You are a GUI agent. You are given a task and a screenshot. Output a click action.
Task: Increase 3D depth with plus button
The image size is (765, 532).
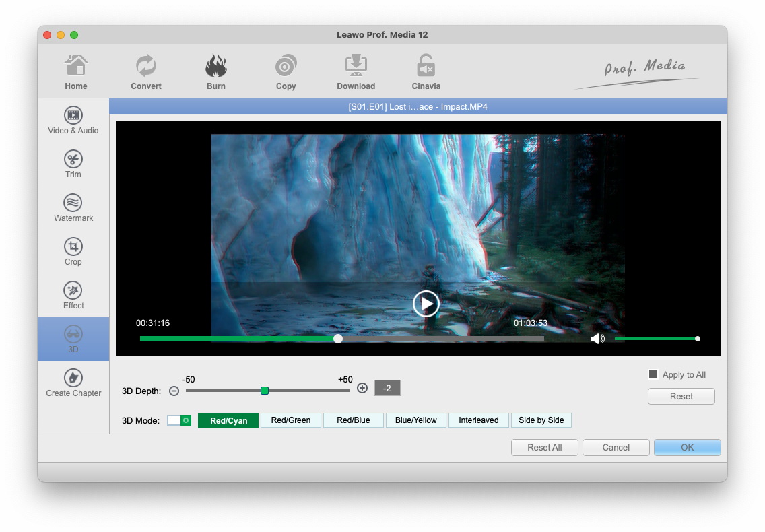coord(362,388)
